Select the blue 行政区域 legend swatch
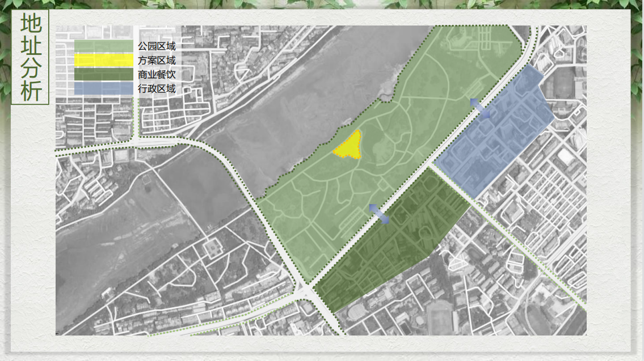The height and width of the screenshot is (361, 644). pos(103,88)
